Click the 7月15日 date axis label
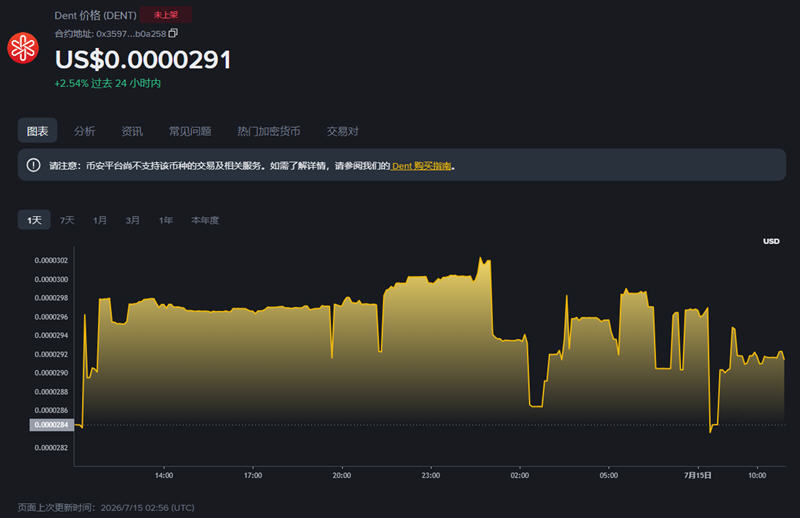 697,475
